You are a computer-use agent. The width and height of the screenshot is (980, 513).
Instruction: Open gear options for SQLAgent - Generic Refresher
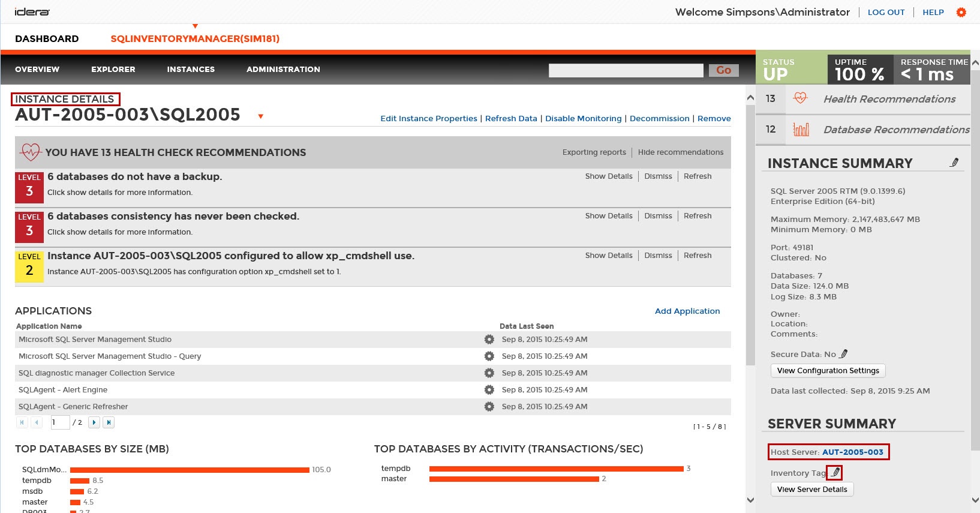point(489,407)
